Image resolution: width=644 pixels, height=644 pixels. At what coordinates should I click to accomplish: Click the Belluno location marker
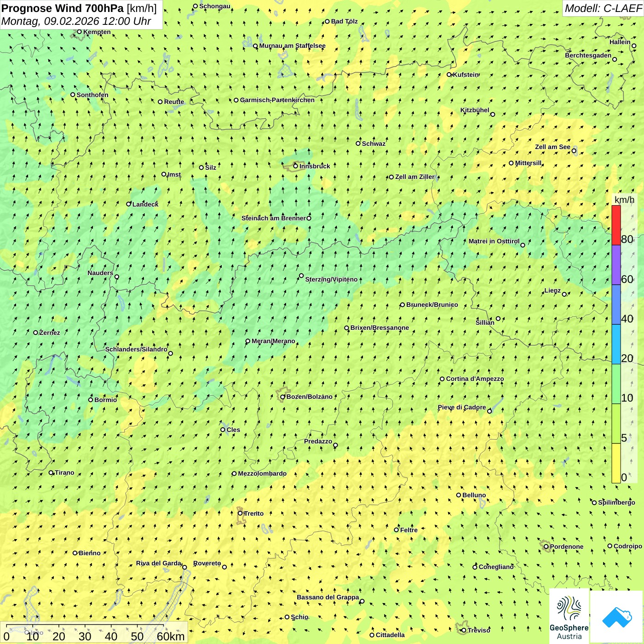point(459,495)
